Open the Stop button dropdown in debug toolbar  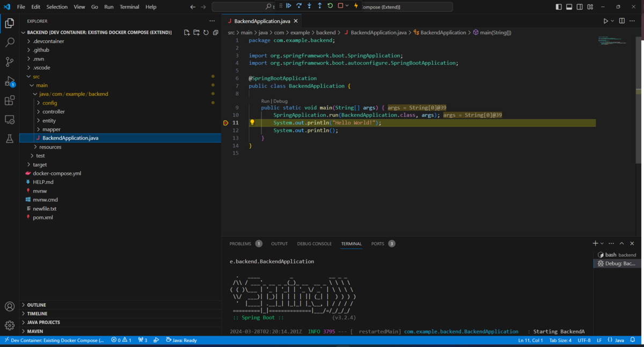[347, 6]
